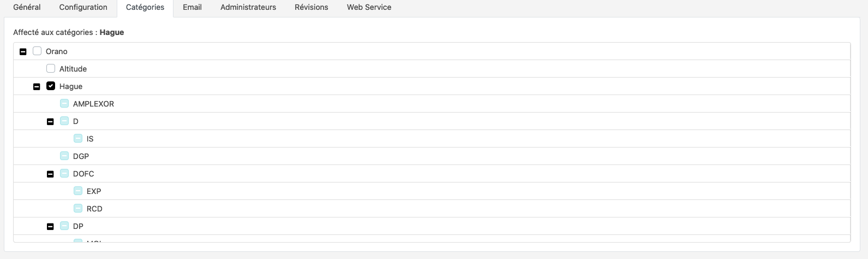868x259 pixels.
Task: Switch to the Général tab
Action: (27, 8)
